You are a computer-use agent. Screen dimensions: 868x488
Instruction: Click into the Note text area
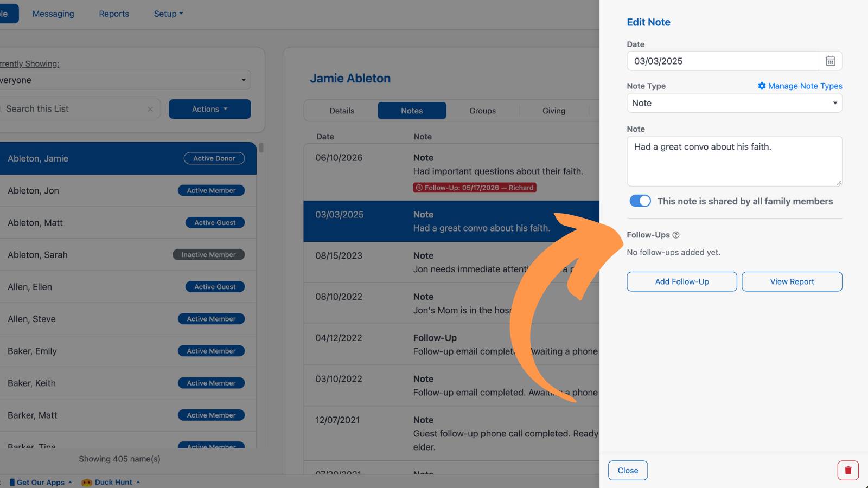[x=735, y=161]
